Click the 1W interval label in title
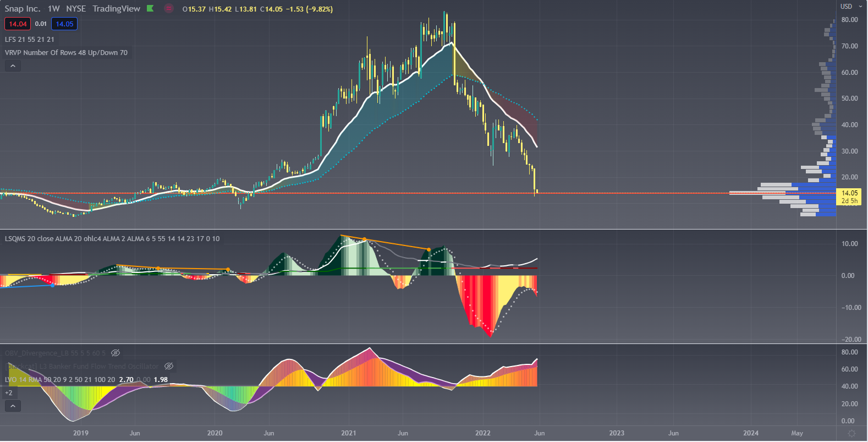 [53, 9]
